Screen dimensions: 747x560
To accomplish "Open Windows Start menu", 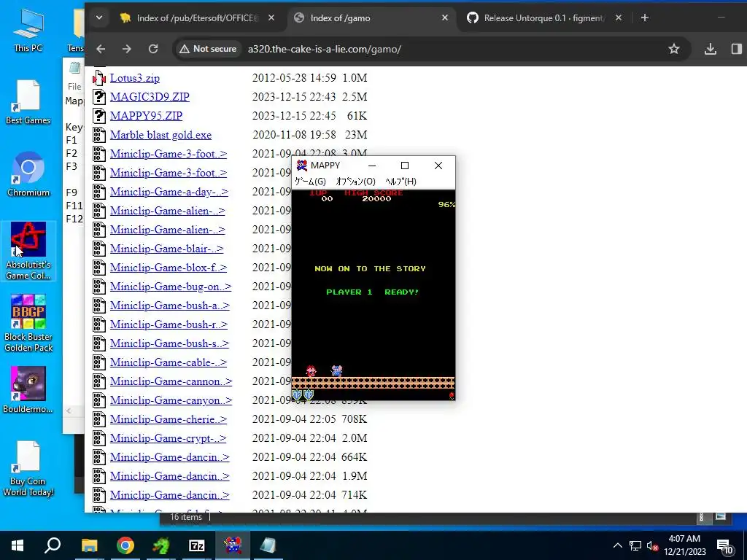I will click(x=18, y=545).
